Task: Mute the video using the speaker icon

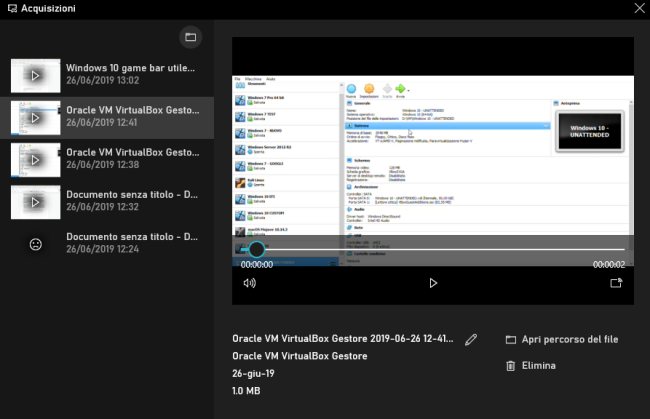Action: [x=250, y=283]
